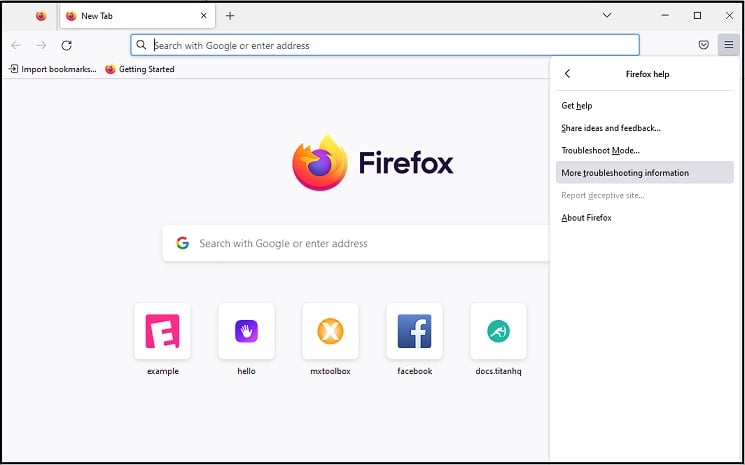Select the New Tab tab
Viewport: 745px width, 465px height.
click(x=137, y=16)
